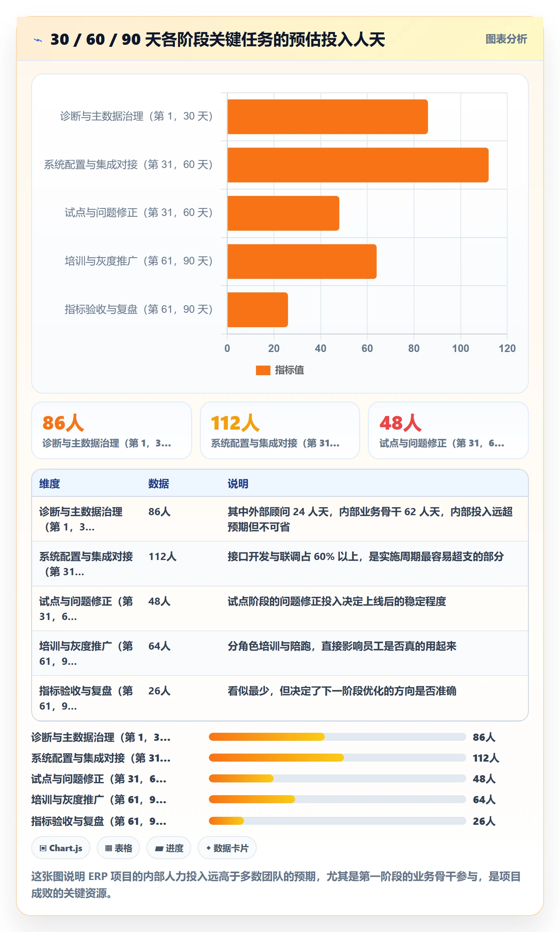Click the lightning icon beside the title

click(x=38, y=40)
